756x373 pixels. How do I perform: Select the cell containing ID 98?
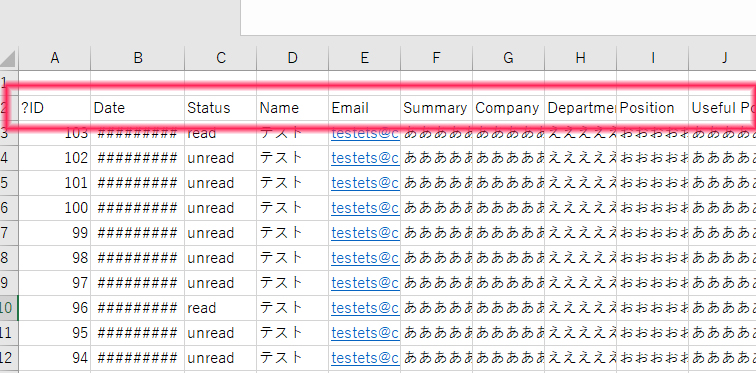tap(54, 258)
